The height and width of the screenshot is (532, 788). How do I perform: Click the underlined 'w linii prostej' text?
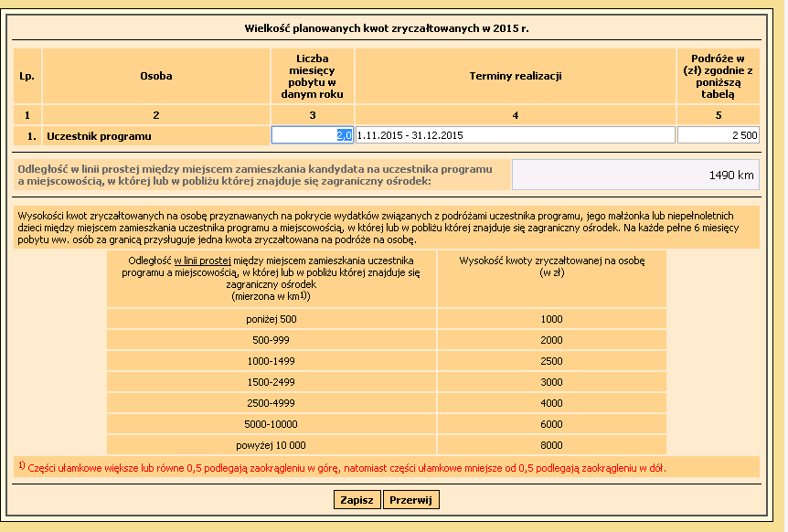click(x=203, y=261)
